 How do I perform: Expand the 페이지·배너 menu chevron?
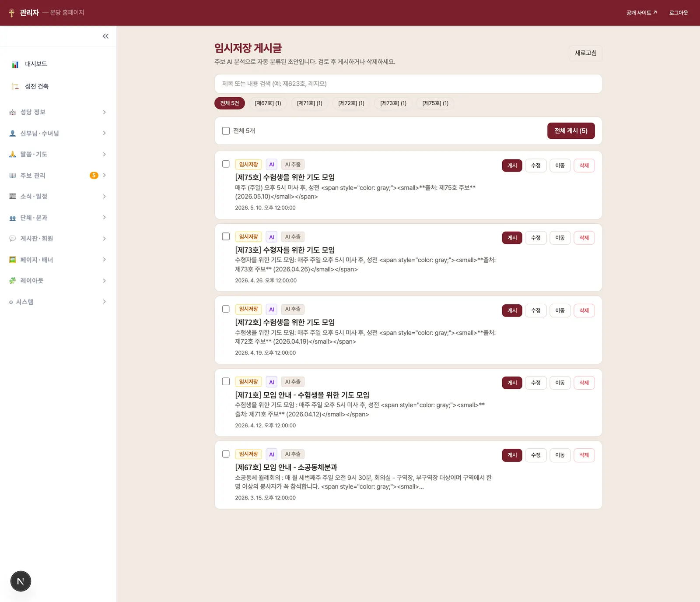pos(104,260)
